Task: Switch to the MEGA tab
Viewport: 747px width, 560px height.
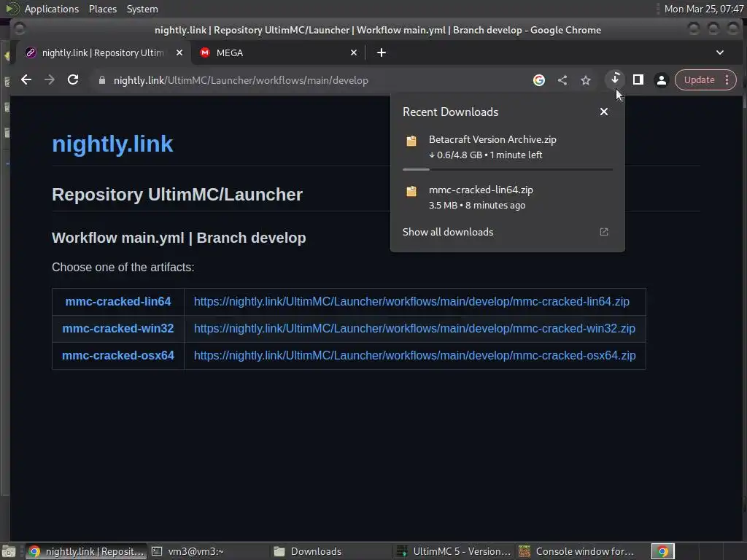Action: coord(279,52)
